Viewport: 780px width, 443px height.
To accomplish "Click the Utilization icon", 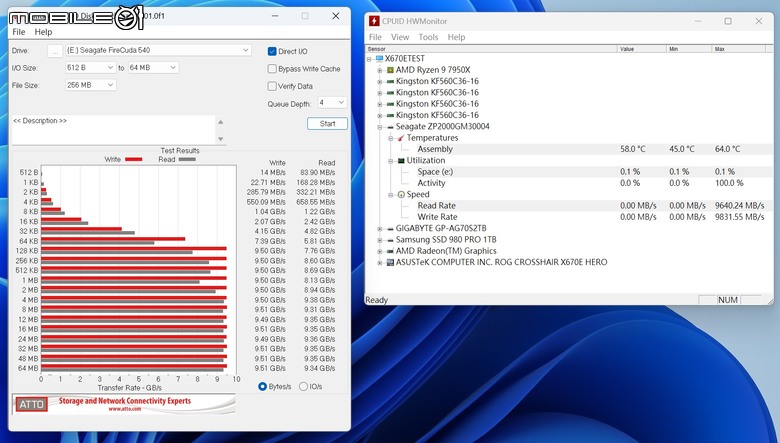I will [x=401, y=161].
